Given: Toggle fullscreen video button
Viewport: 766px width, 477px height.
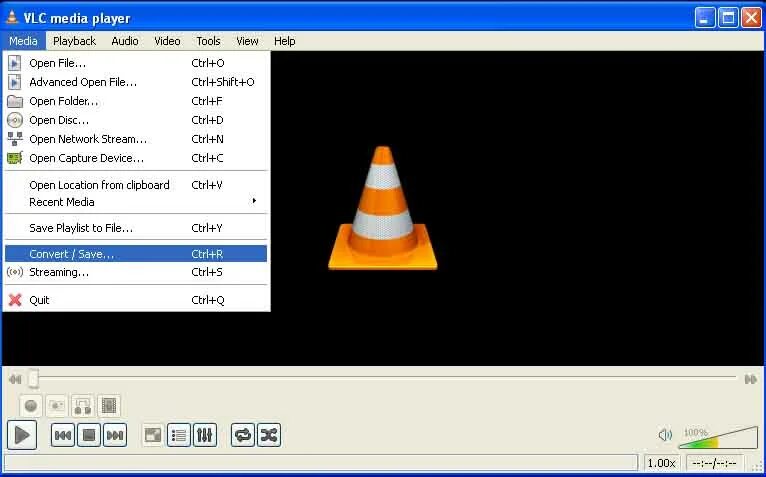Looking at the screenshot, I should coord(153,435).
